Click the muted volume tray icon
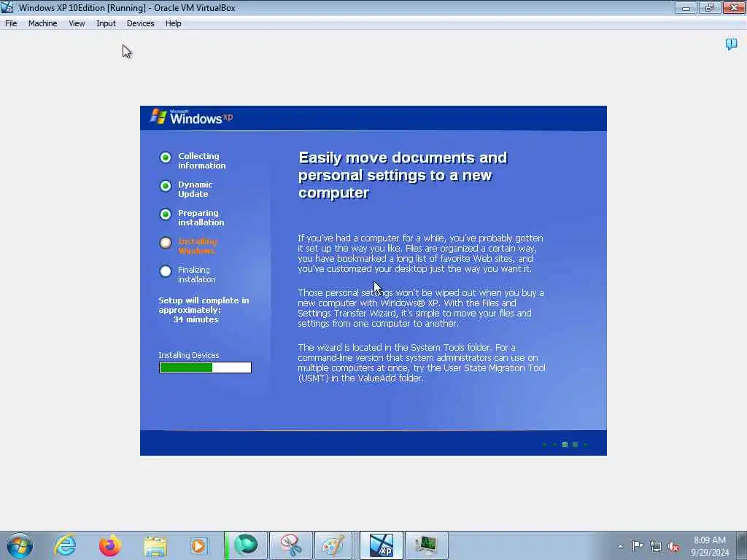747x560 pixels. [x=673, y=547]
